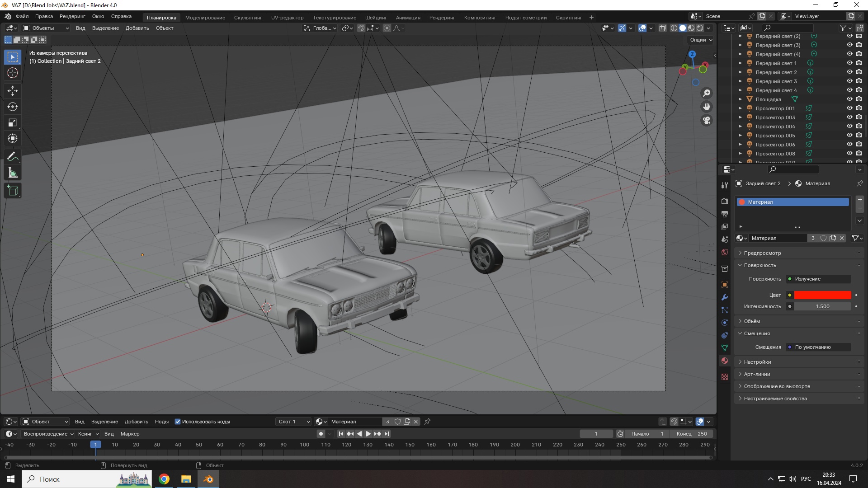Click the red emission color swatch
This screenshot has height=488, width=868.
[x=822, y=295]
